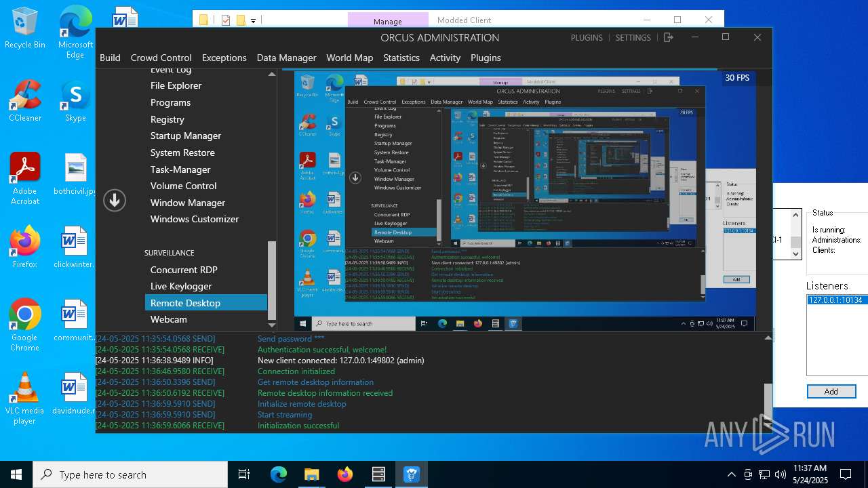Click the Windows search box
868x488 pixels.
coord(130,474)
